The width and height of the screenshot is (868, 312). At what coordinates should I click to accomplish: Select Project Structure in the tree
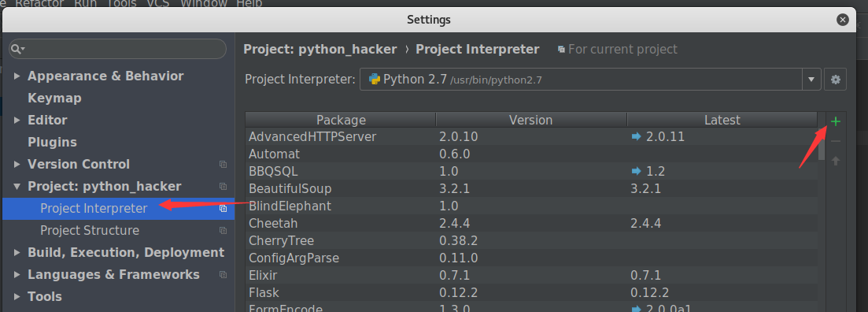(x=90, y=231)
